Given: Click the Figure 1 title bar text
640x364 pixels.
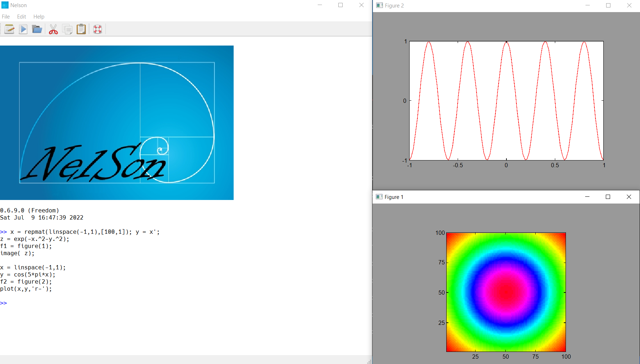Looking at the screenshot, I should pyautogui.click(x=394, y=197).
